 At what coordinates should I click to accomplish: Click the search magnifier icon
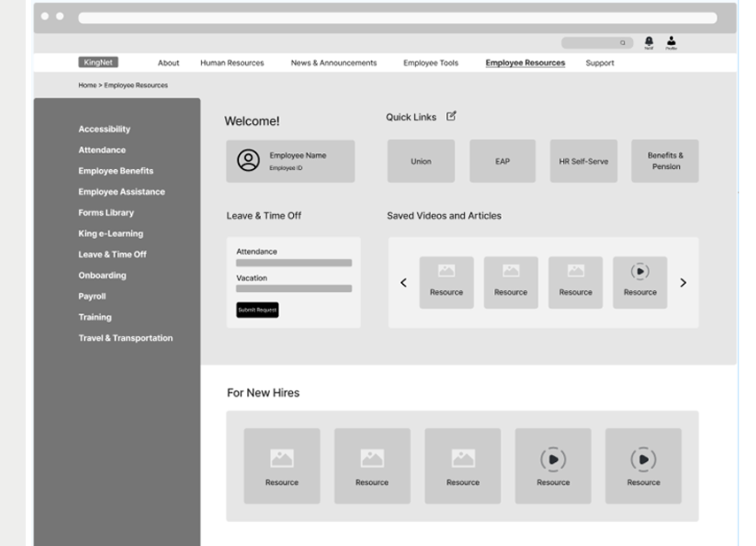pyautogui.click(x=623, y=42)
